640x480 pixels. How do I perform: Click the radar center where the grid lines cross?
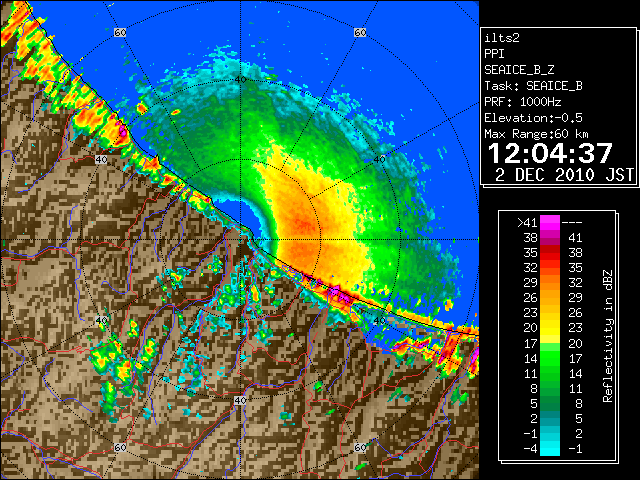click(x=240, y=240)
